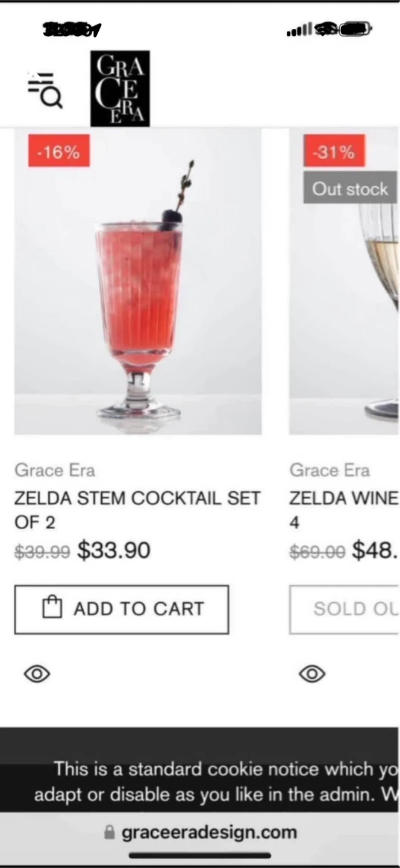The width and height of the screenshot is (400, 868).
Task: Tap the $33.90 sale price
Action: click(x=114, y=550)
